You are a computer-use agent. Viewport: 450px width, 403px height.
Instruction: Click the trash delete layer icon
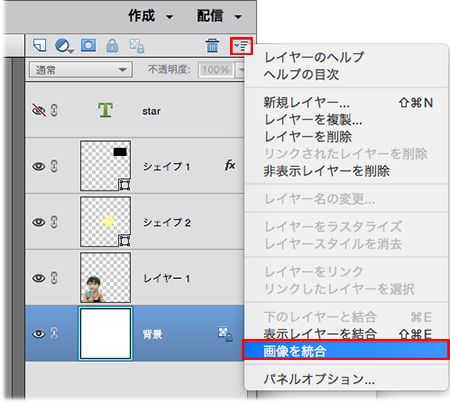[x=212, y=45]
